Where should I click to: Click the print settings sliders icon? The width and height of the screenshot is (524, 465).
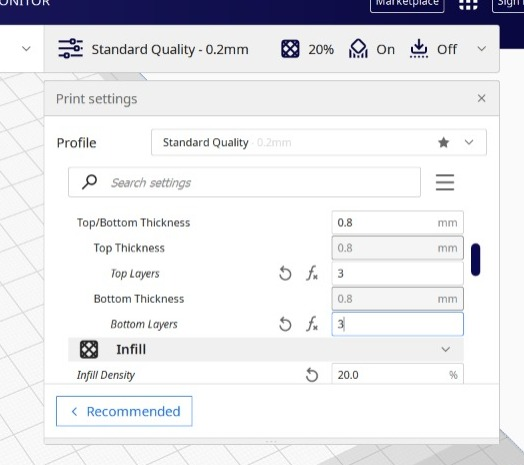[x=70, y=49]
